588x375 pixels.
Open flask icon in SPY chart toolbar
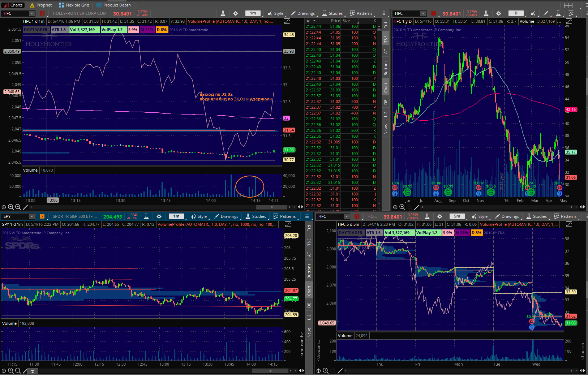(x=146, y=216)
